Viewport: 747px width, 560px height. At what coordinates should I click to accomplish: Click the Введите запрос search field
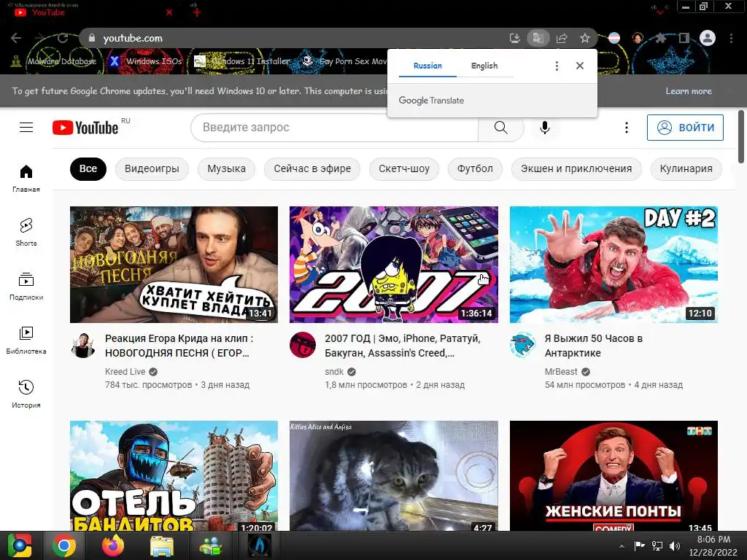[x=334, y=128]
